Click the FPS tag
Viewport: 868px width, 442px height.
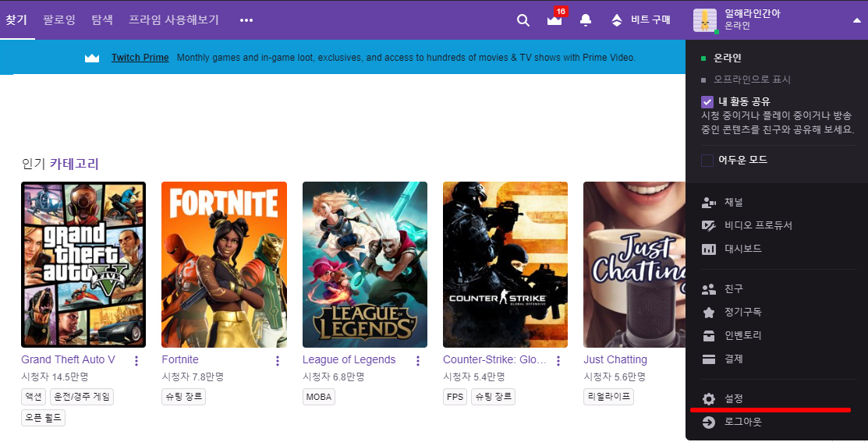click(455, 397)
